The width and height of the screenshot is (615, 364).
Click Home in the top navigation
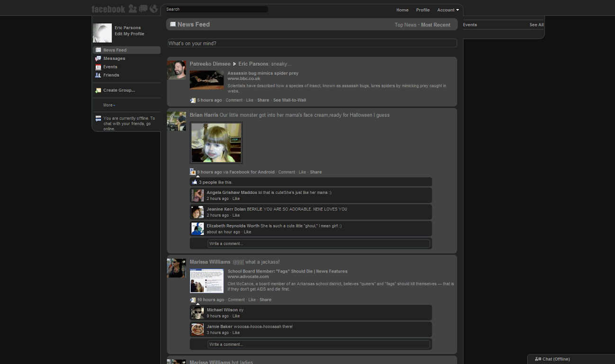tap(402, 9)
